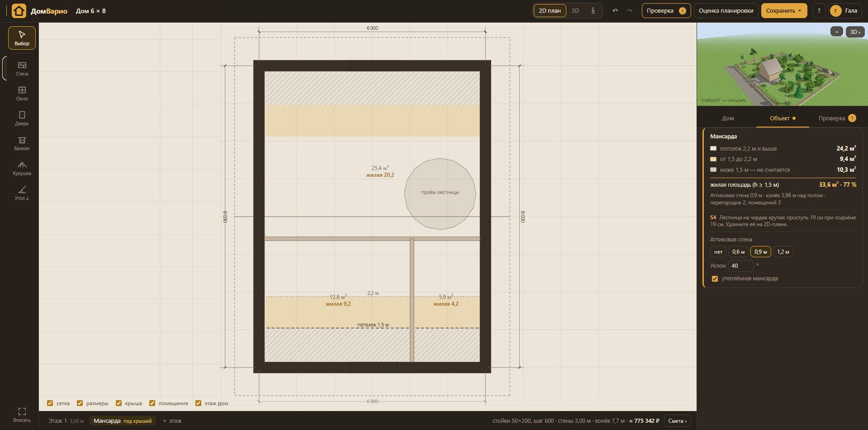Uncheck the сетка grid checkbox
This screenshot has height=430, width=868.
pos(50,403)
